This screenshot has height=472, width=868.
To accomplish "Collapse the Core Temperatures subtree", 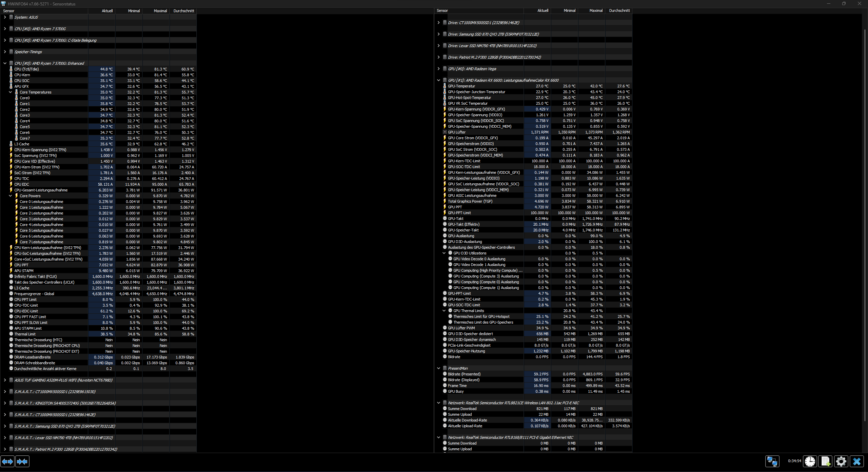I will coord(10,92).
